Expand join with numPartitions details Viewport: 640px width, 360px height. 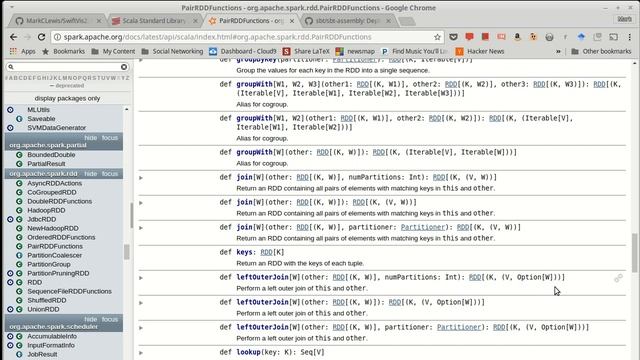coord(141,178)
